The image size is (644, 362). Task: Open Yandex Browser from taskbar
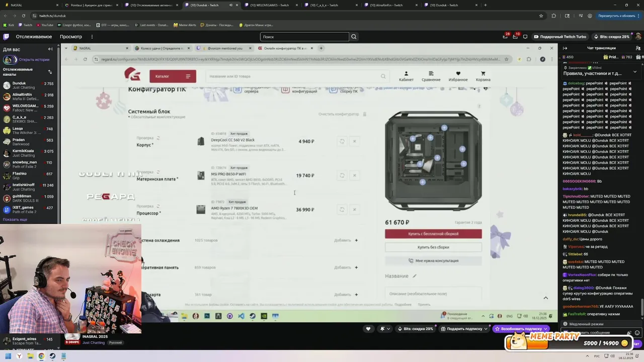[x=19, y=356]
